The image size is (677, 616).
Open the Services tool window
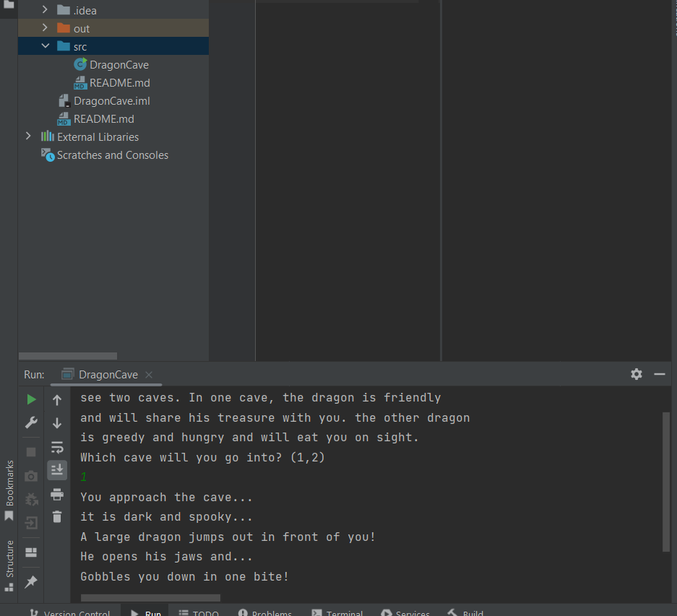(x=406, y=612)
